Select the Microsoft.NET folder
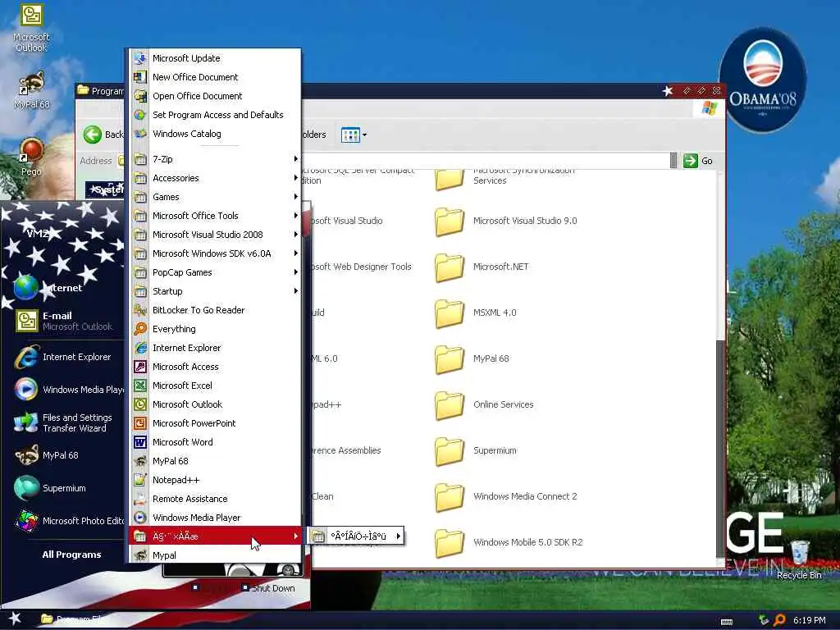The height and width of the screenshot is (630, 840). pyautogui.click(x=481, y=267)
